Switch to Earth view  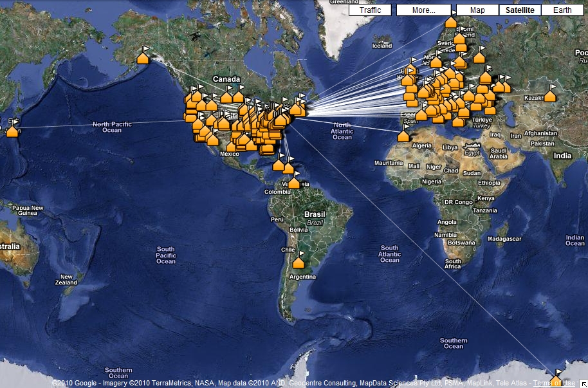tap(562, 10)
